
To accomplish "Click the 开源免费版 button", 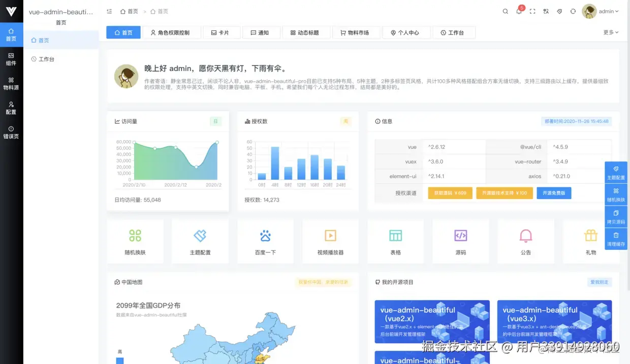I will click(554, 193).
